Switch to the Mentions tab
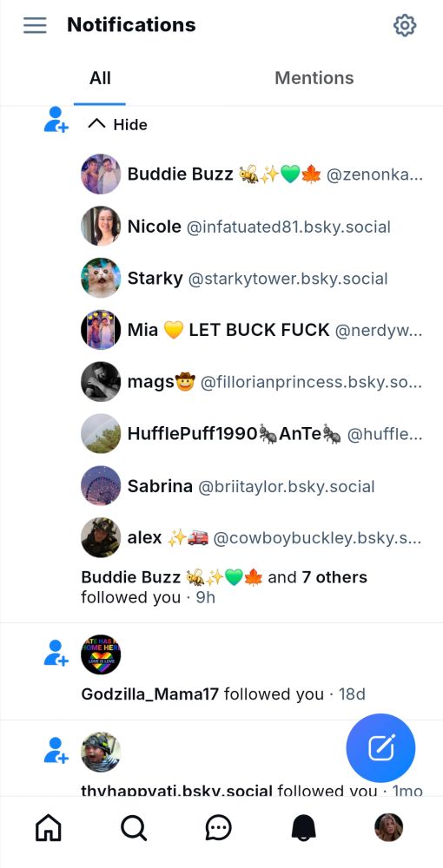443x868 pixels. 314,78
